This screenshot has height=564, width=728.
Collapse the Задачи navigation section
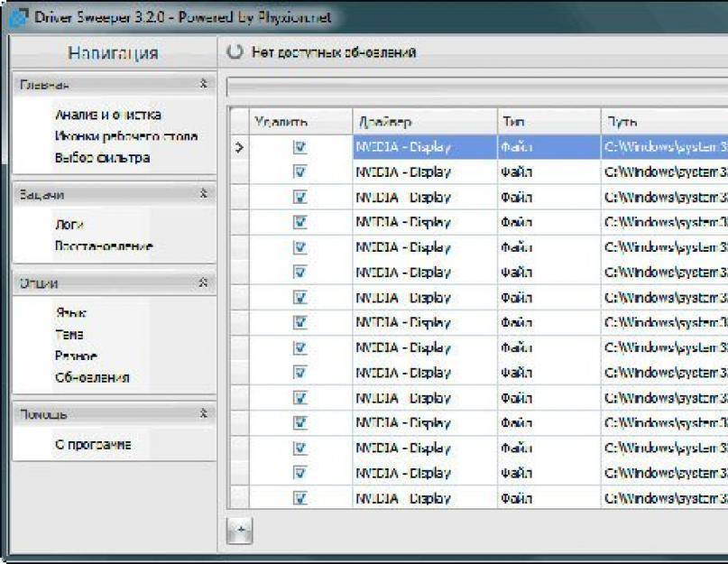tap(203, 193)
